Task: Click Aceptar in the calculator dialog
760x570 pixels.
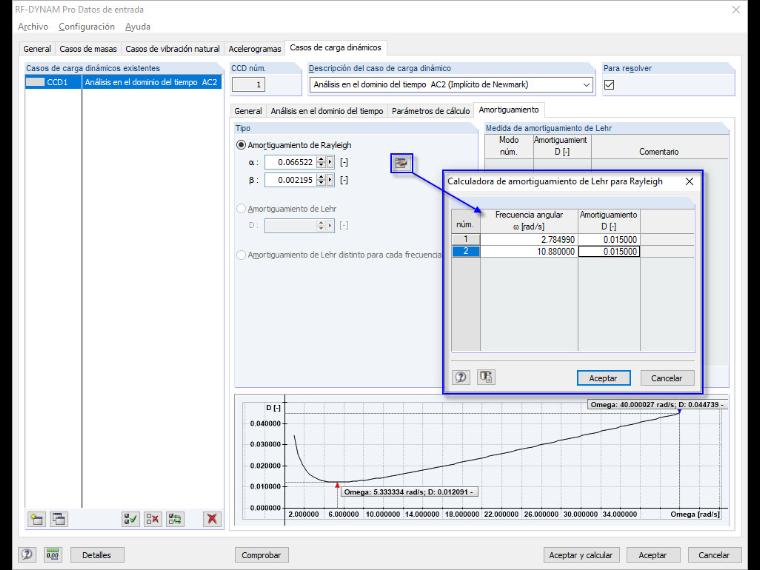Action: click(x=603, y=378)
